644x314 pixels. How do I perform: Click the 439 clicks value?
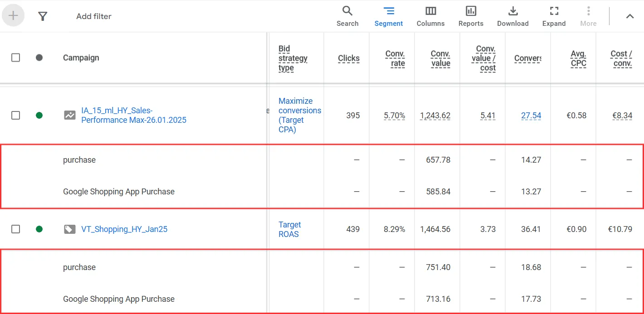pos(353,229)
